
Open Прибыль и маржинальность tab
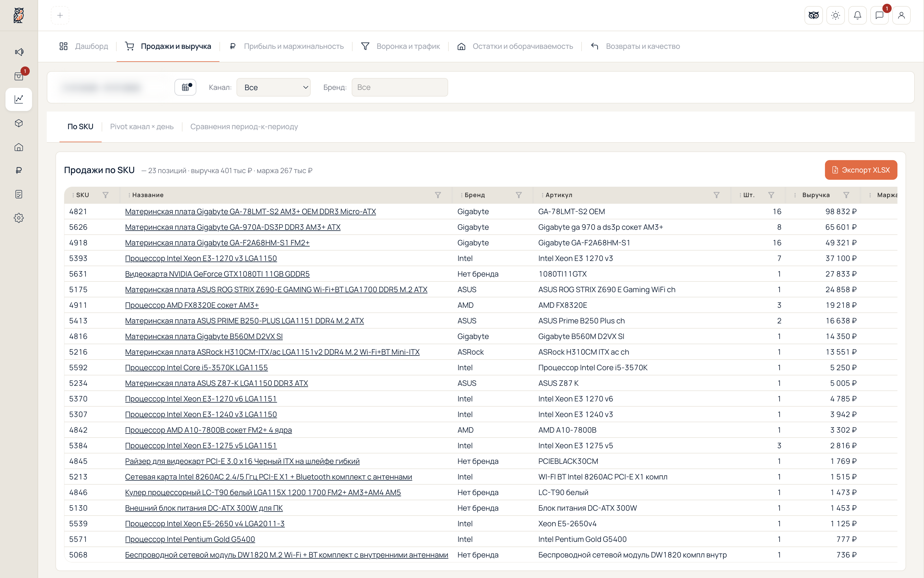[x=286, y=46]
